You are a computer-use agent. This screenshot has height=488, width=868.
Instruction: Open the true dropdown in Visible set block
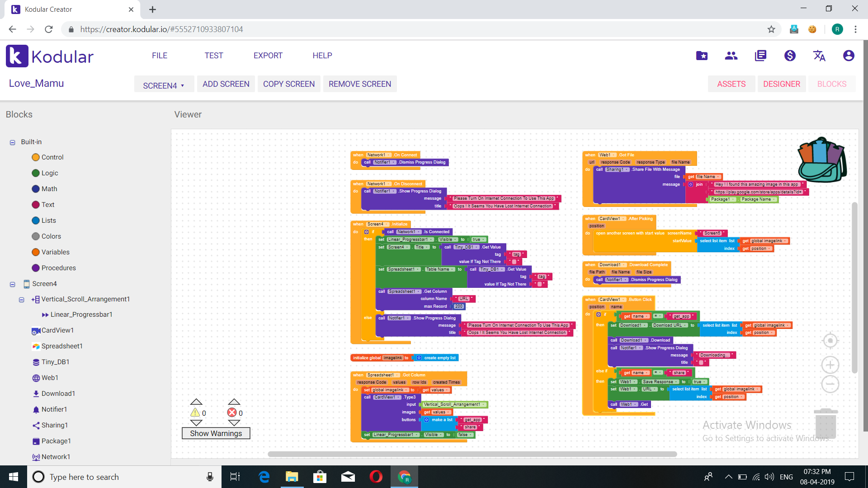(479, 239)
